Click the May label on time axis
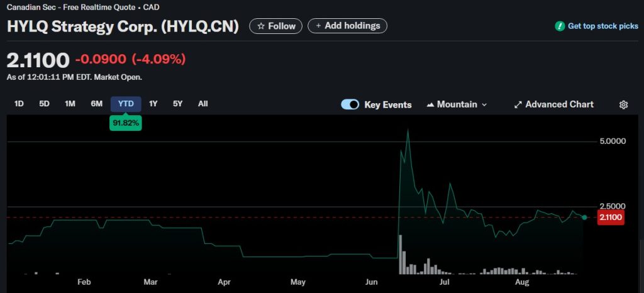The image size is (644, 293). pyautogui.click(x=297, y=282)
